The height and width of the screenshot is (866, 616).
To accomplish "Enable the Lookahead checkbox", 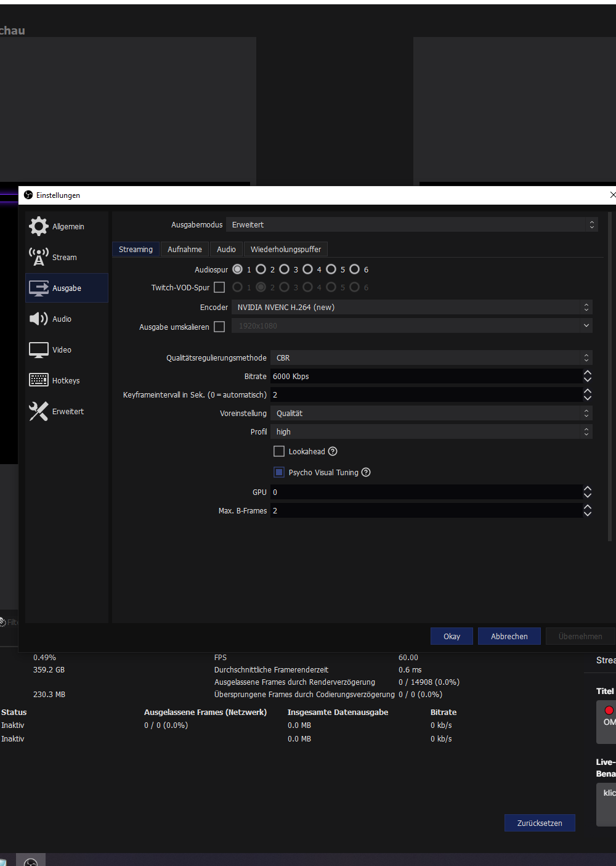I will [279, 451].
